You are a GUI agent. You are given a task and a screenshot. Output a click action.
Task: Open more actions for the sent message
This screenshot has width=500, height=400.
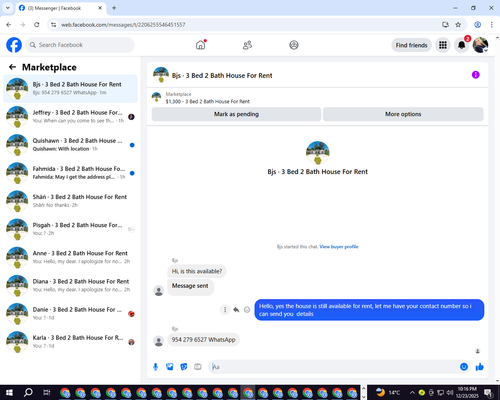[225, 310]
